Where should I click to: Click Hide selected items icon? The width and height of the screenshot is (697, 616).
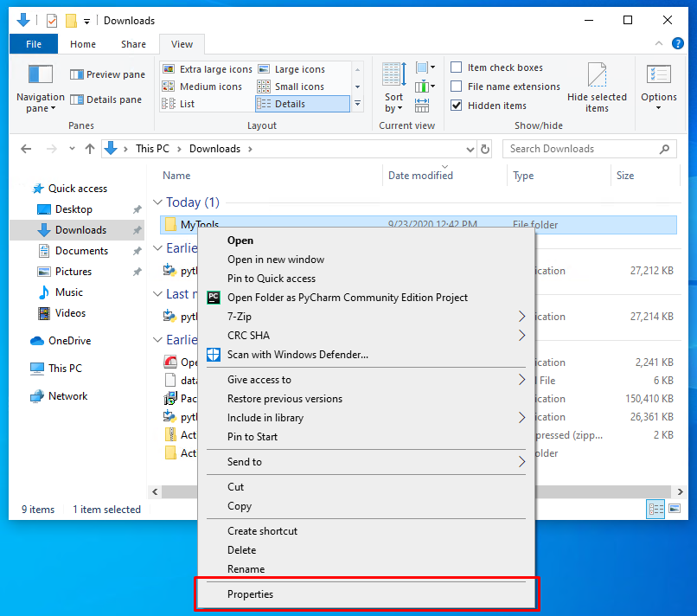tap(597, 74)
